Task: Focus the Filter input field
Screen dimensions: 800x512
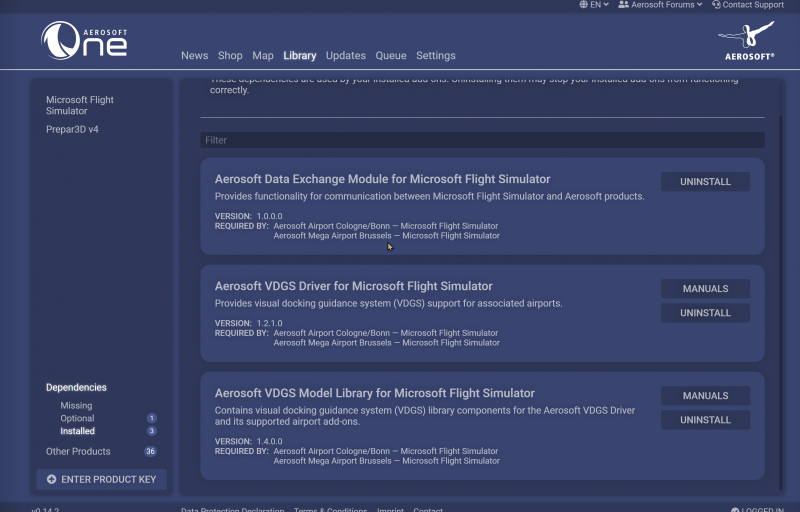Action: click(482, 140)
